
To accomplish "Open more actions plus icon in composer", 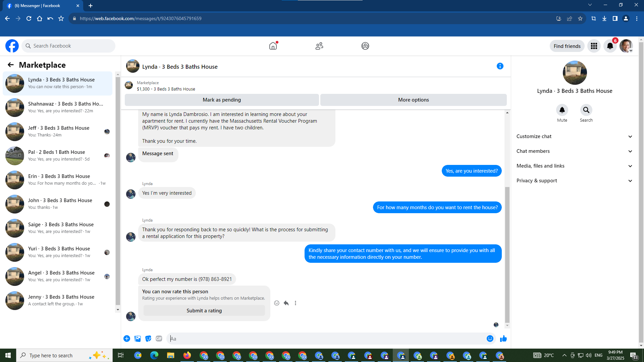I will 127,339.
